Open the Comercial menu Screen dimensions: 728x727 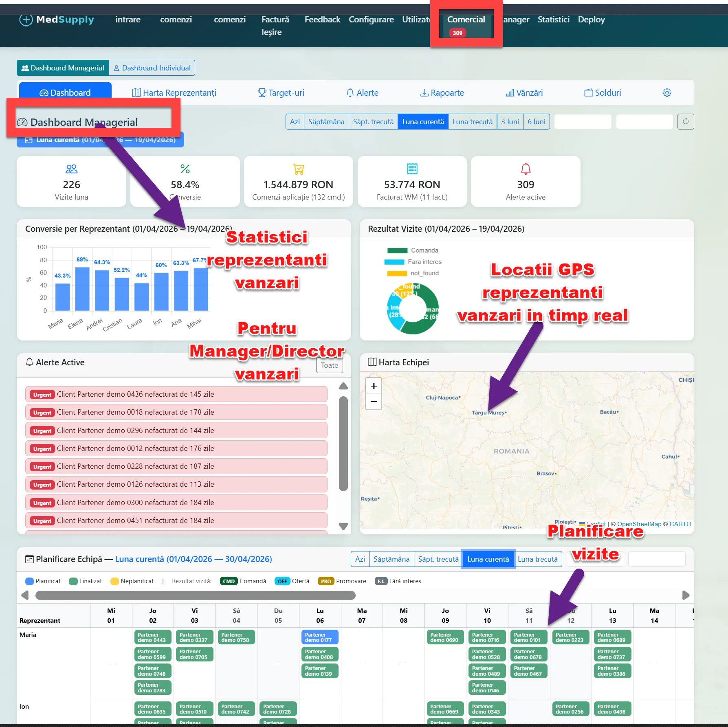coord(466,20)
